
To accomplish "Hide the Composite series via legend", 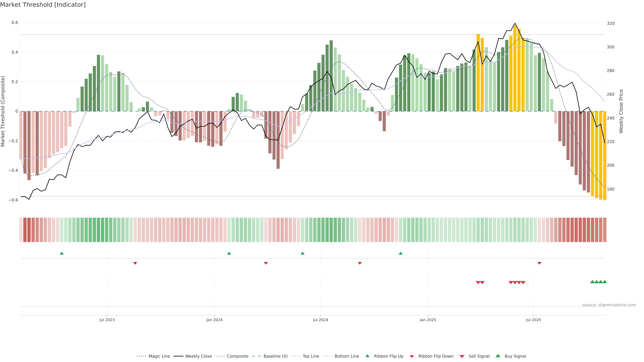I will tap(237, 356).
